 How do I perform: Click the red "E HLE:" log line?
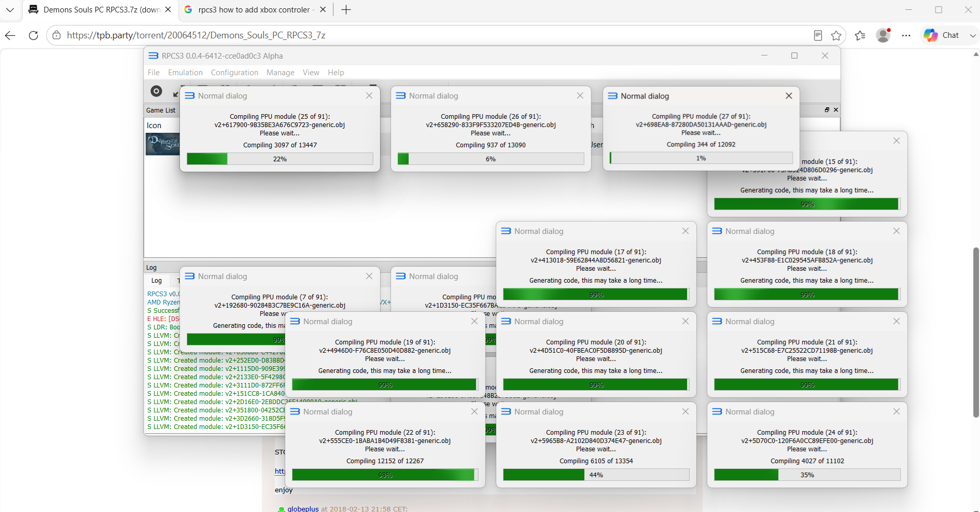click(x=163, y=319)
